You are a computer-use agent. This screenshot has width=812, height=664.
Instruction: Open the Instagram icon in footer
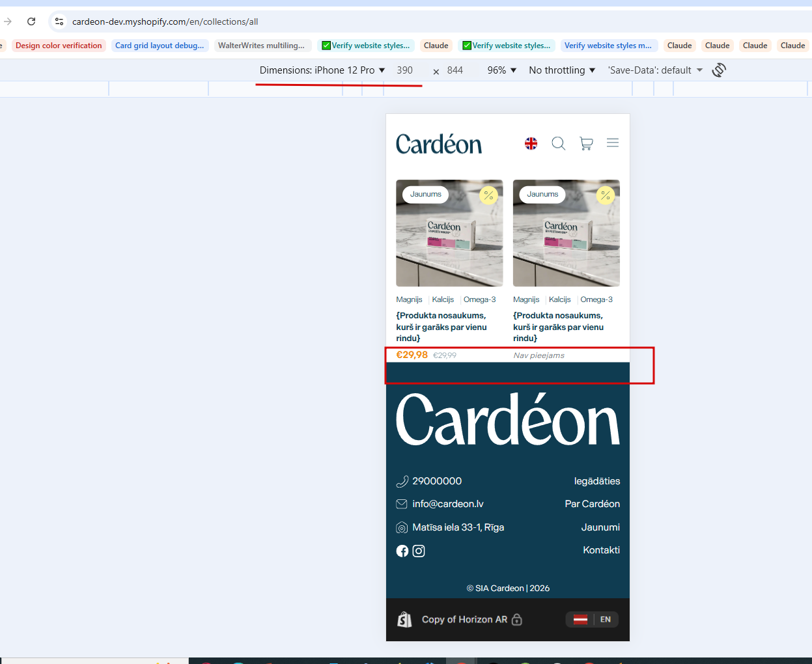[x=419, y=551]
